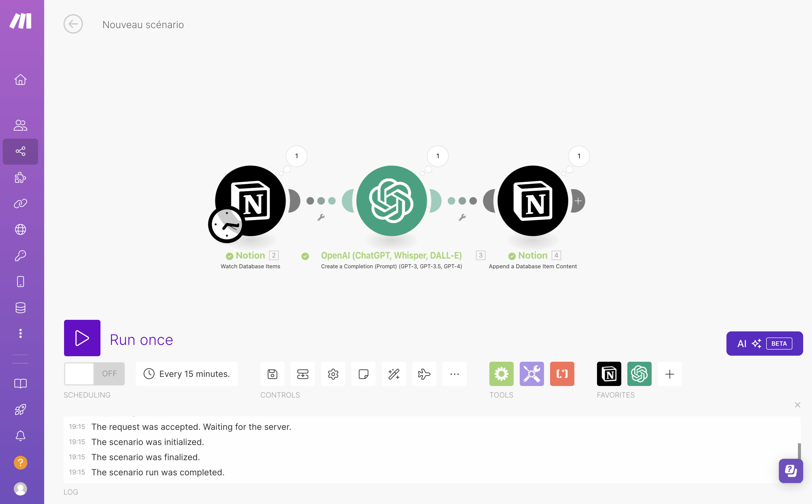This screenshot has width=812, height=504.
Task: Enable scheduling for this scenario
Action: point(94,373)
